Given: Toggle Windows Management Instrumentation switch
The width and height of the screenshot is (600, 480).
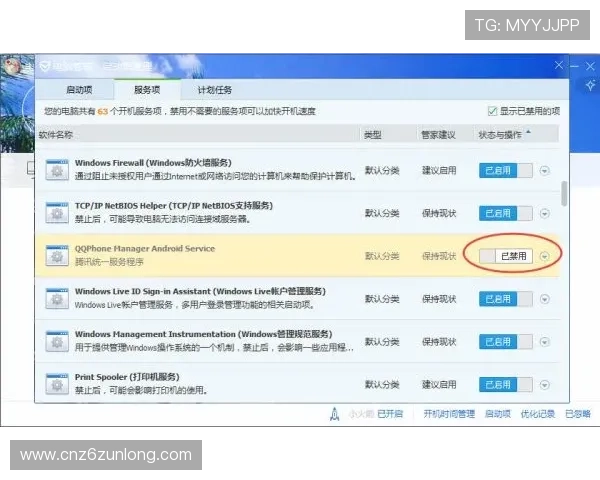Looking at the screenshot, I should pos(505,342).
